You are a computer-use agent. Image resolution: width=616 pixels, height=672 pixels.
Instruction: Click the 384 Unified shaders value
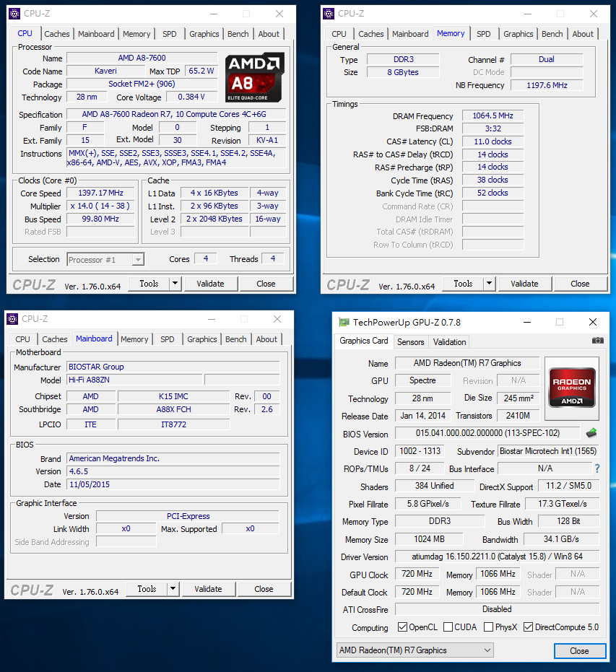point(434,486)
